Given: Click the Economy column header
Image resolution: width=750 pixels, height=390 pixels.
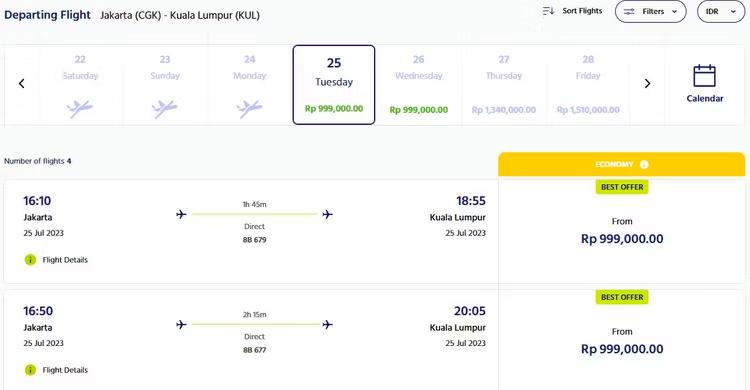Looking at the screenshot, I should (x=621, y=164).
